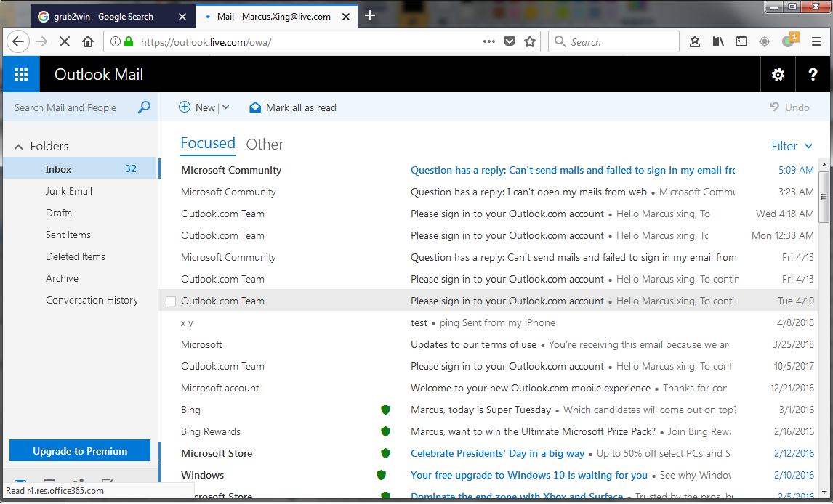Save page to Pocket icon
Image resolution: width=833 pixels, height=504 pixels.
click(x=510, y=41)
